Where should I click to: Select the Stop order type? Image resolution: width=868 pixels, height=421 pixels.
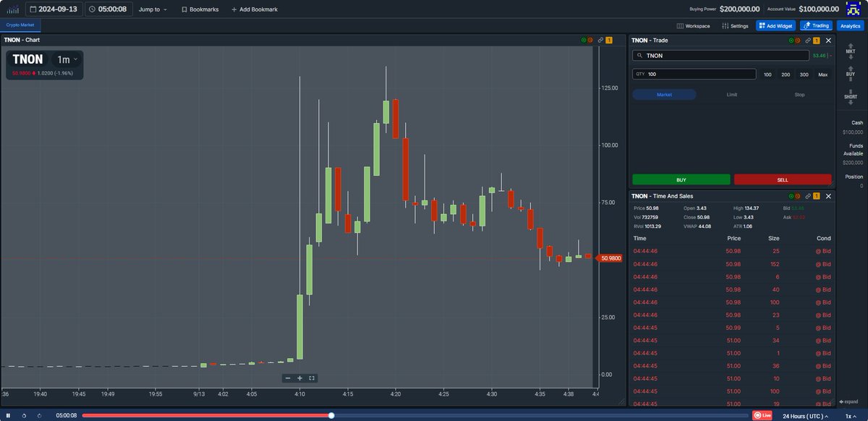pos(799,95)
